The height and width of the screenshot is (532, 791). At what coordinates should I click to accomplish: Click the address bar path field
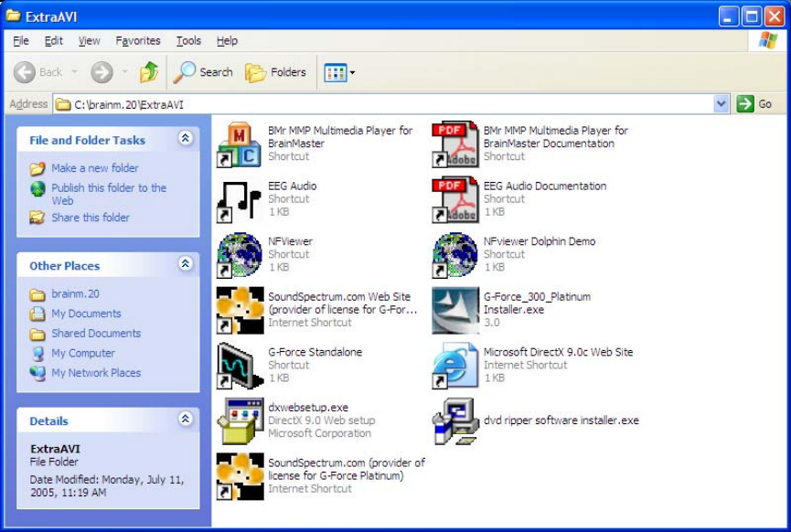[x=384, y=104]
